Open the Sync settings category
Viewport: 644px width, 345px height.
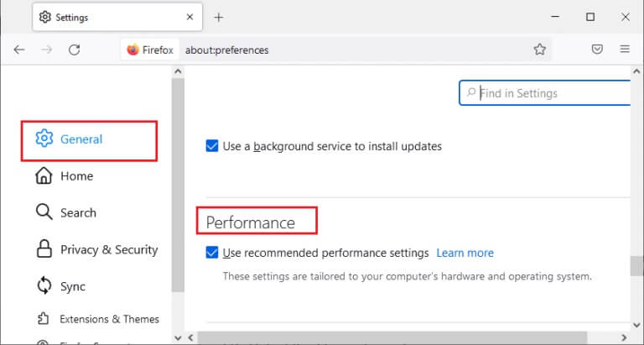click(72, 286)
